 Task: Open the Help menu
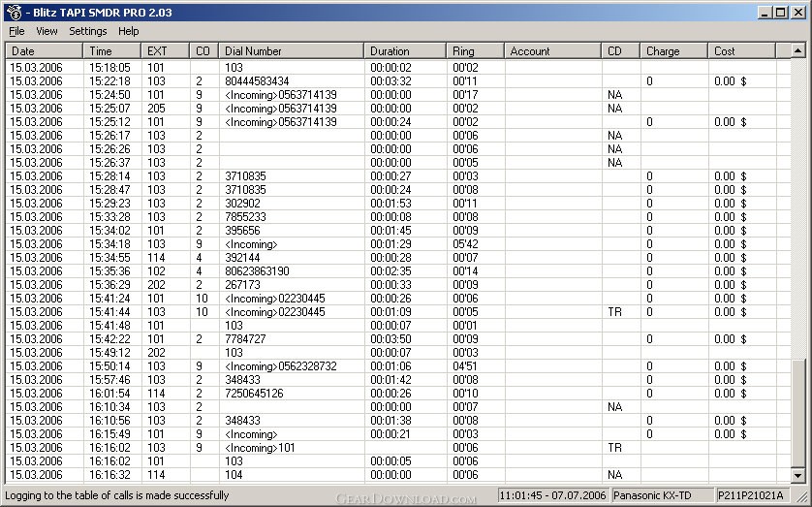(x=129, y=31)
